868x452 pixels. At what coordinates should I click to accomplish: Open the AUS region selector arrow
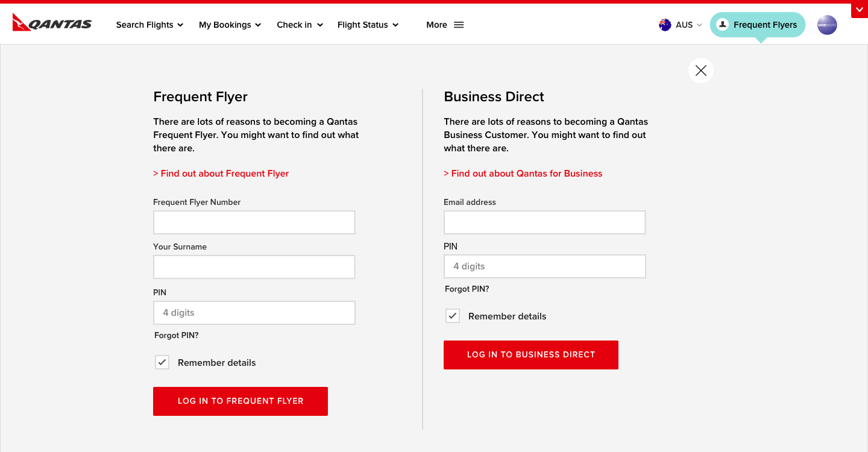699,25
